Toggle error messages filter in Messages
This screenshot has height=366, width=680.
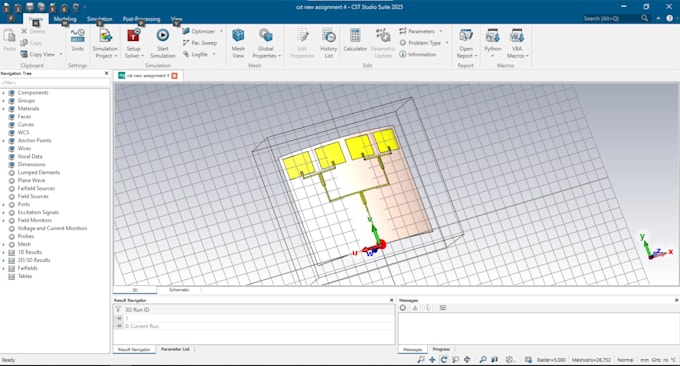pyautogui.click(x=403, y=308)
